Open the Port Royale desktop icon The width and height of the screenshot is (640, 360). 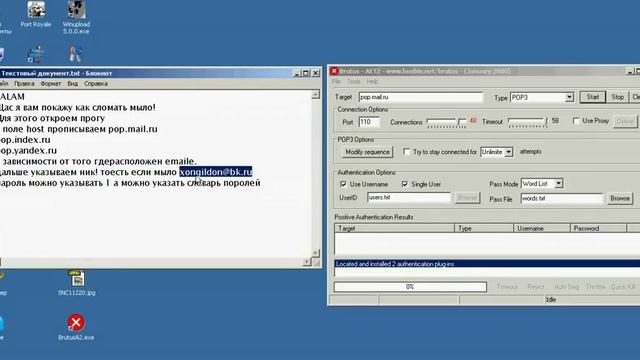36,15
